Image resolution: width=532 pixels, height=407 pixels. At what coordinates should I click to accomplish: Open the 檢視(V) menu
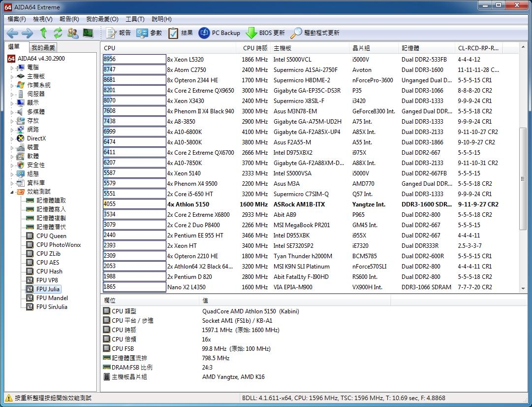[43, 19]
